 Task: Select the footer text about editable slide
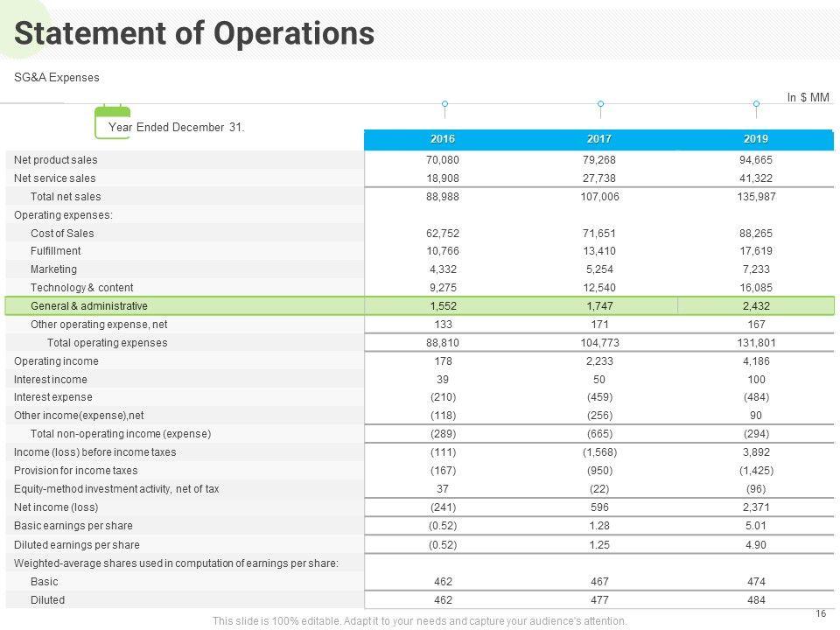click(420, 621)
